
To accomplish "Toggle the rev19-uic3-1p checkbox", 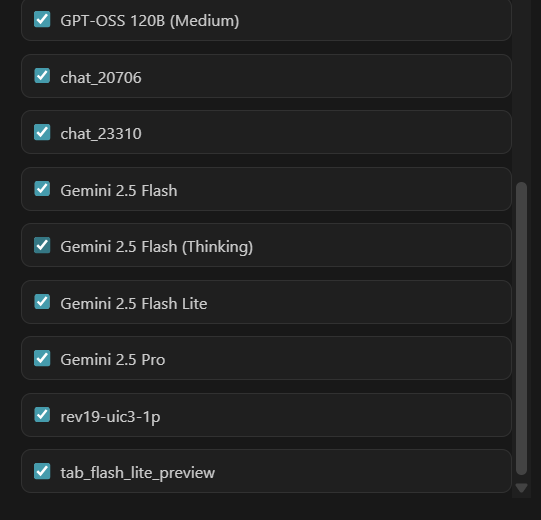I will [x=42, y=415].
